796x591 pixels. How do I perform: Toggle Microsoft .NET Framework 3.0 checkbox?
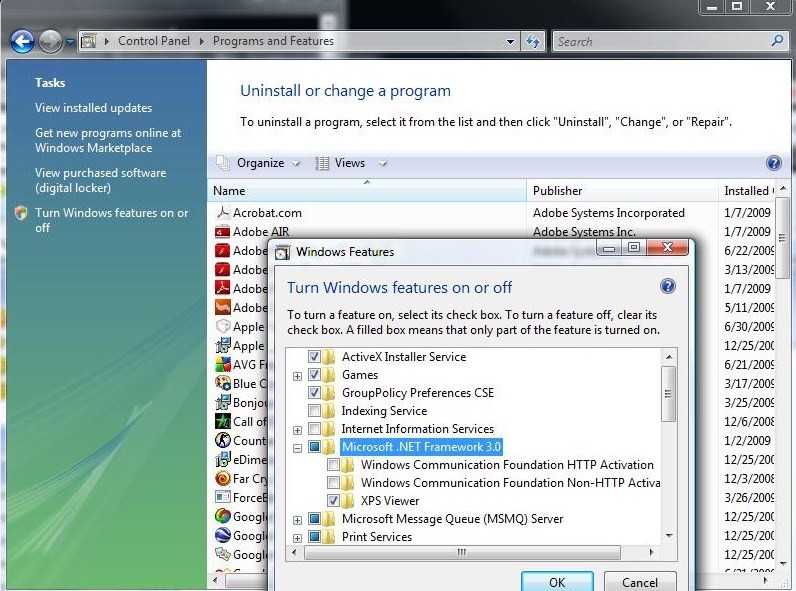click(x=314, y=447)
